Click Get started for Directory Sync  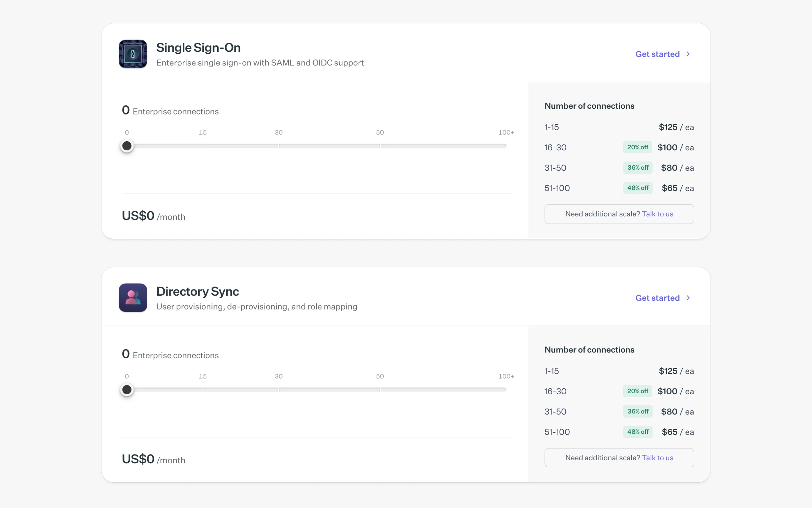[657, 298]
